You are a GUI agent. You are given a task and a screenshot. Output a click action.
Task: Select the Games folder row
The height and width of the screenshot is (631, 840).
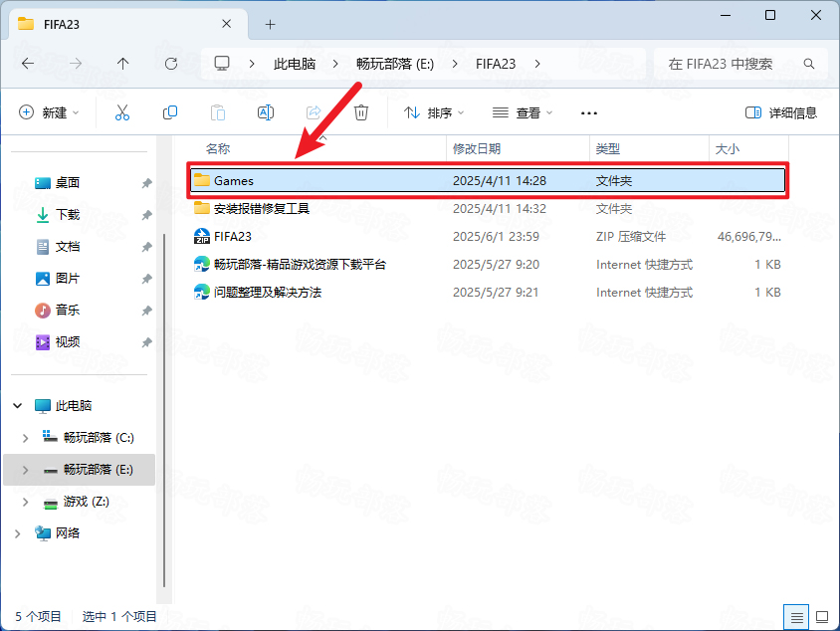click(488, 180)
